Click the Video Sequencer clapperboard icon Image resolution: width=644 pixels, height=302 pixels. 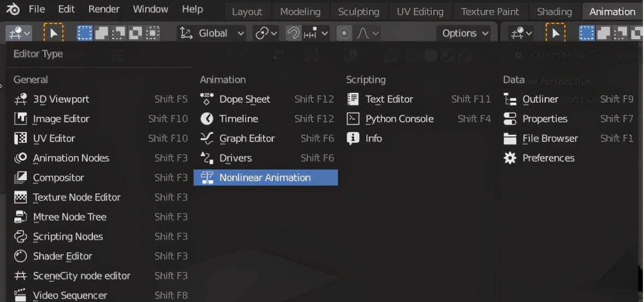pos(21,295)
